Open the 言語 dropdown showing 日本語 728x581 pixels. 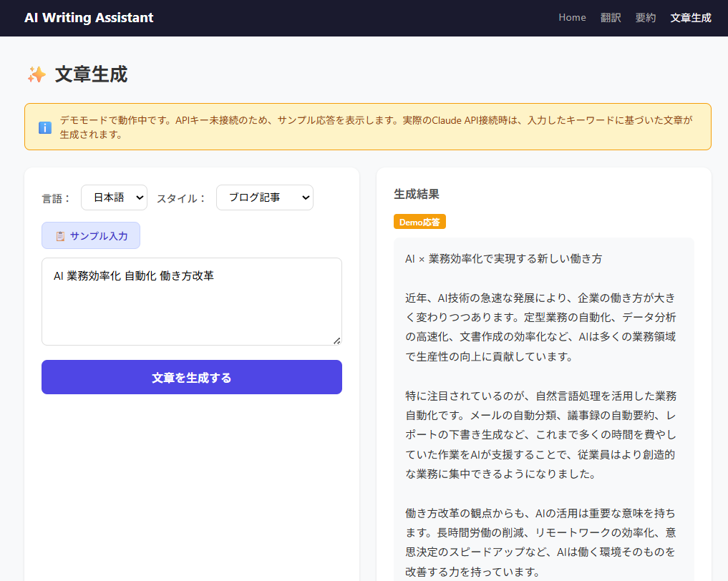115,197
